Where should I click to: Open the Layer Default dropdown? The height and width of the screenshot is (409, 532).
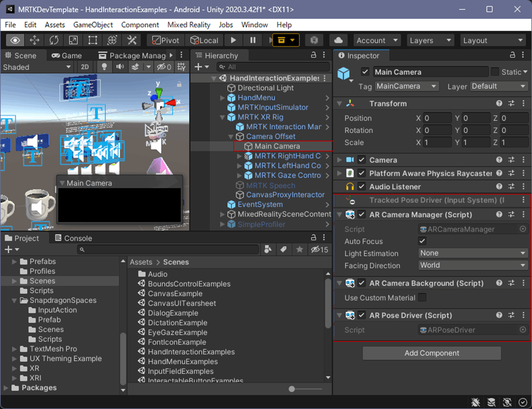499,86
